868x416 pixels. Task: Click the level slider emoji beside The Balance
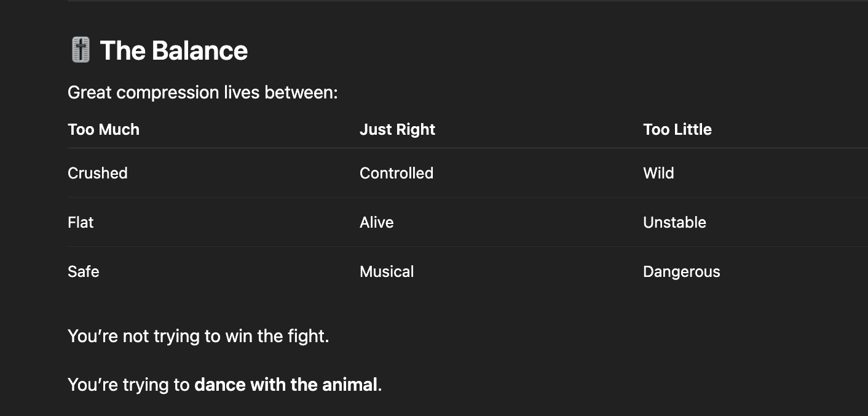tap(81, 50)
